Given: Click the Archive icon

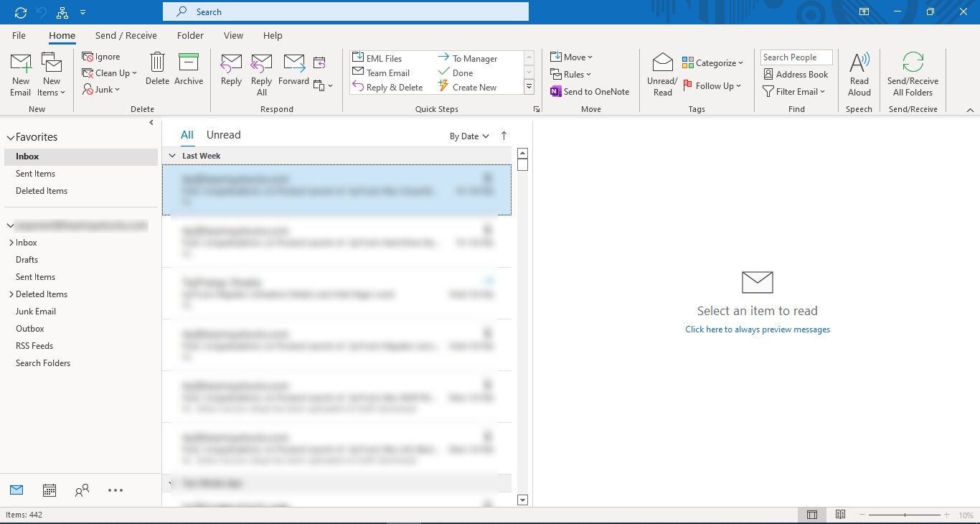Looking at the screenshot, I should tap(189, 62).
